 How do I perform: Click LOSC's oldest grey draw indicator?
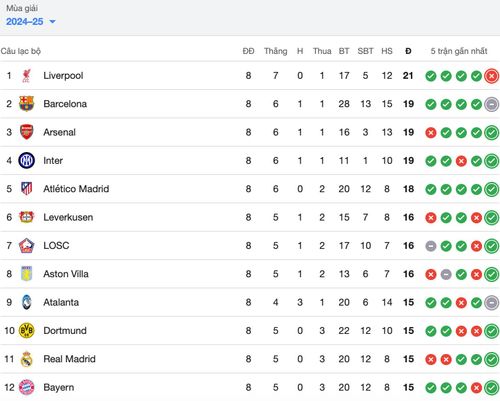(x=431, y=246)
